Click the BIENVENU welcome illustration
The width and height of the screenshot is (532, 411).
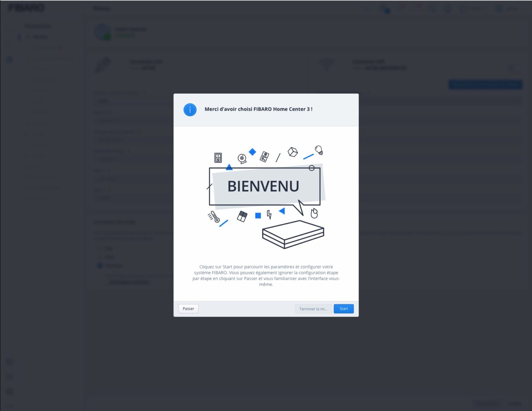tap(266, 197)
